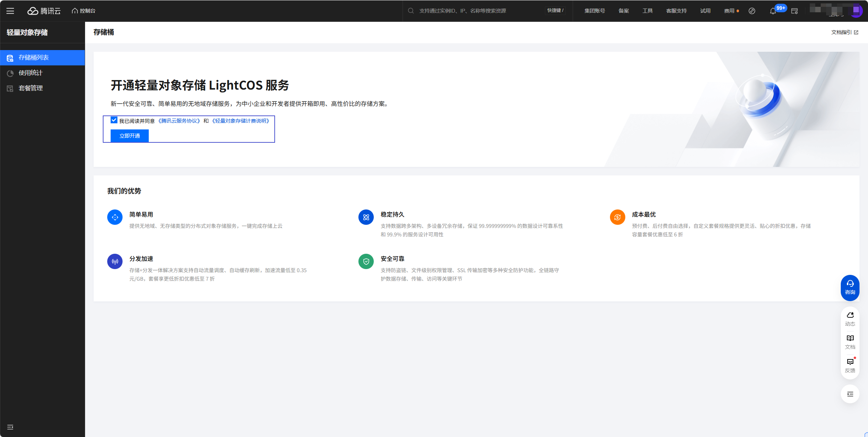868x437 pixels.
Task: Click the 稳定持久 heading text
Action: (392, 215)
